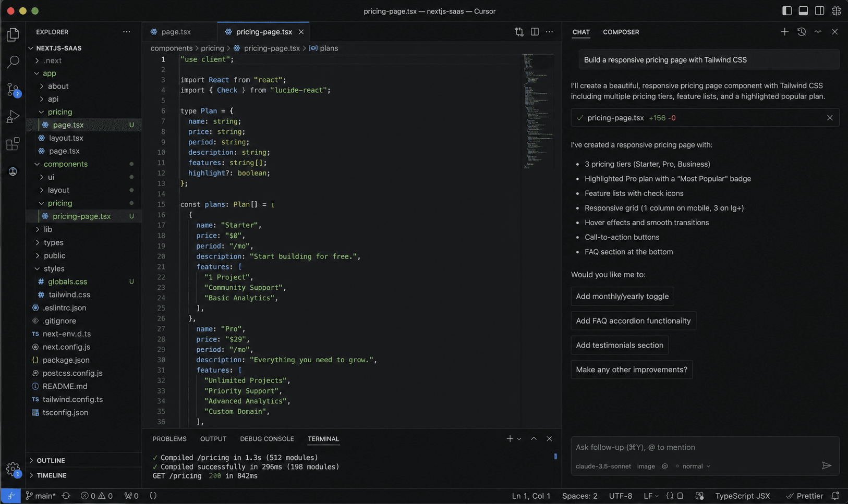Click the code minimap overview
This screenshot has height=504, width=848.
coord(537,111)
